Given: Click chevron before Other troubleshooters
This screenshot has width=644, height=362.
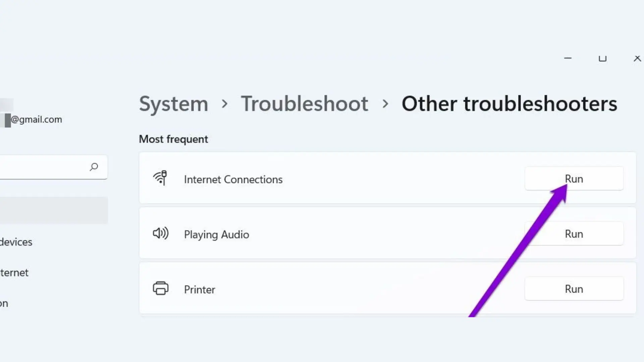Looking at the screenshot, I should 385,104.
